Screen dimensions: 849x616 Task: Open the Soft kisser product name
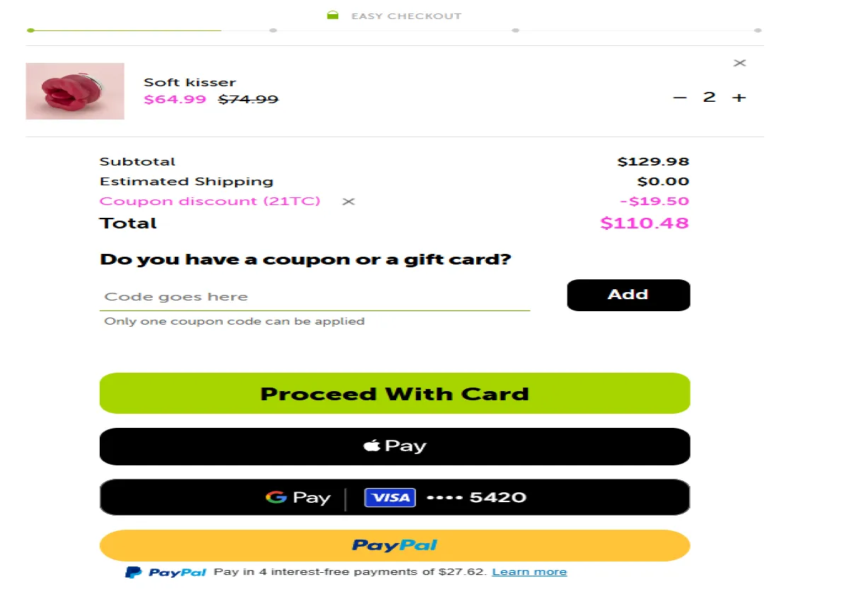(x=190, y=81)
